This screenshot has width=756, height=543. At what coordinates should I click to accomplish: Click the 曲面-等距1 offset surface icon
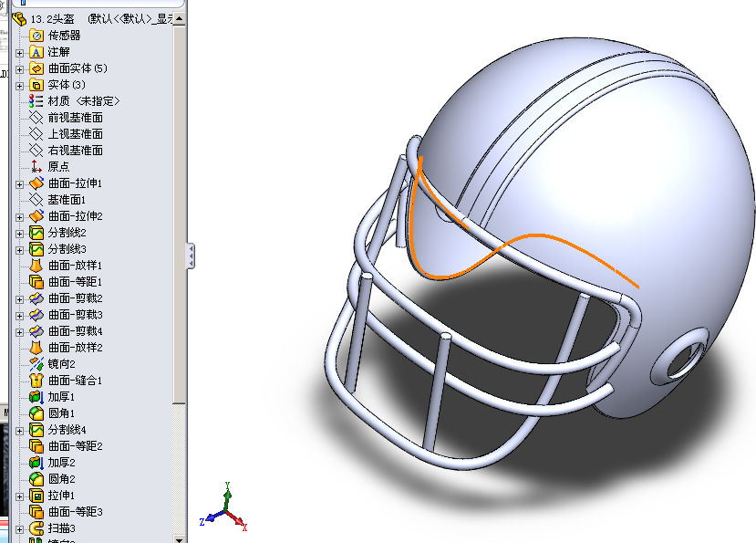coord(36,282)
